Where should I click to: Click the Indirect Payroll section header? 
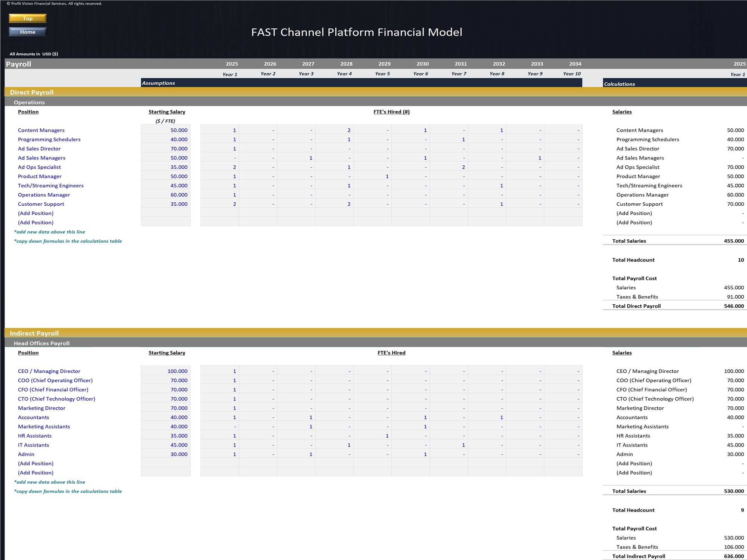34,333
